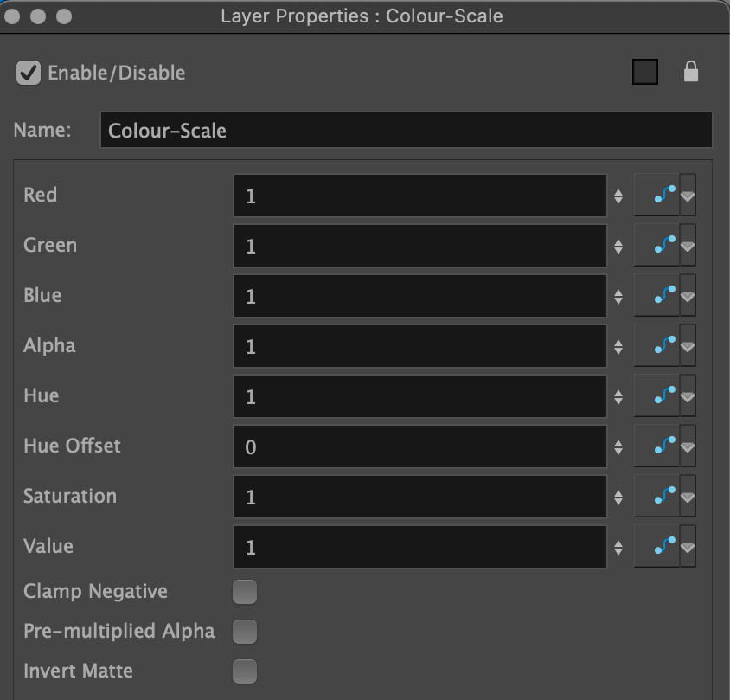Open the layer colour swatch
730x700 pixels.
(644, 73)
